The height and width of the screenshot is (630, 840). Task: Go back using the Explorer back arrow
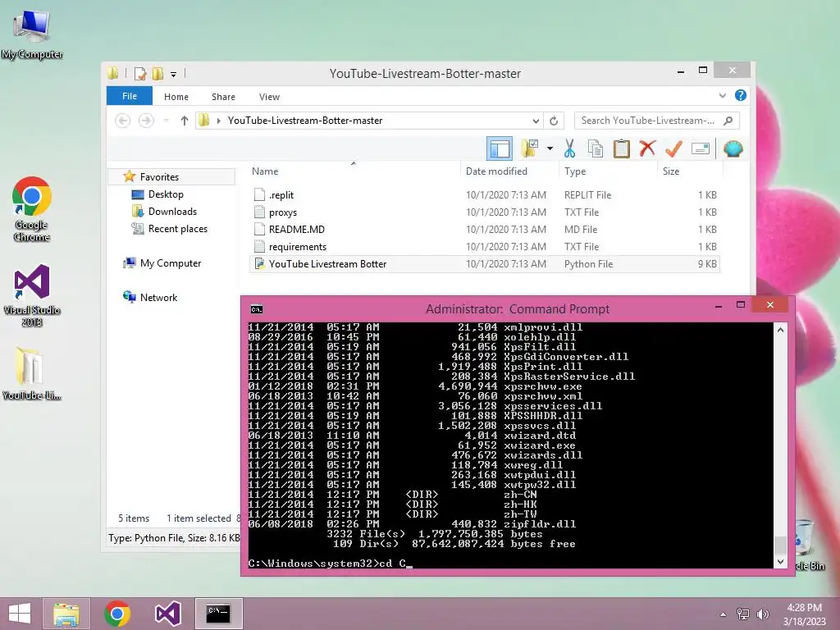pyautogui.click(x=123, y=121)
